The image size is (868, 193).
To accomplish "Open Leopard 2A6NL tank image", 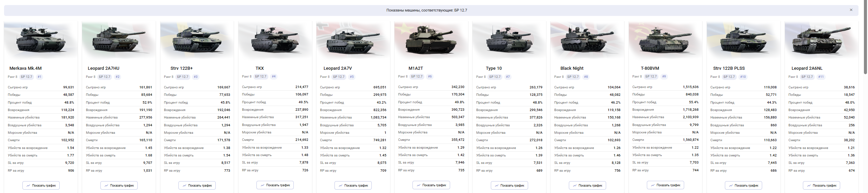I will pos(821,40).
